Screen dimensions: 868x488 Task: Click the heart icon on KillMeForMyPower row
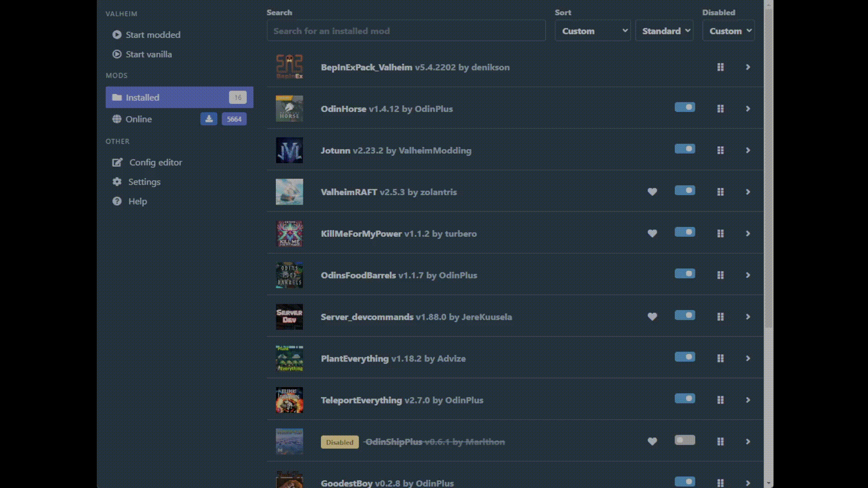pos(652,234)
